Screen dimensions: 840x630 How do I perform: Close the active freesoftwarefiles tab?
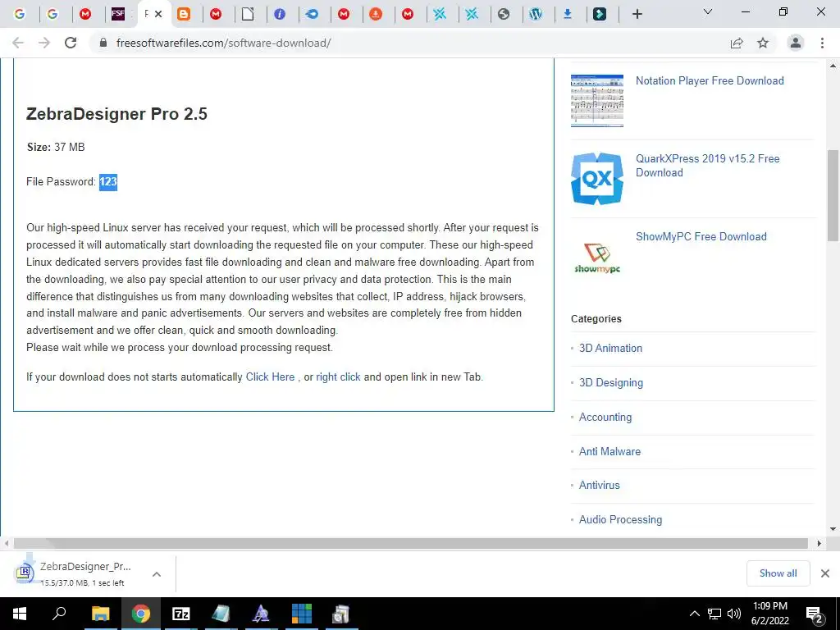pyautogui.click(x=158, y=14)
